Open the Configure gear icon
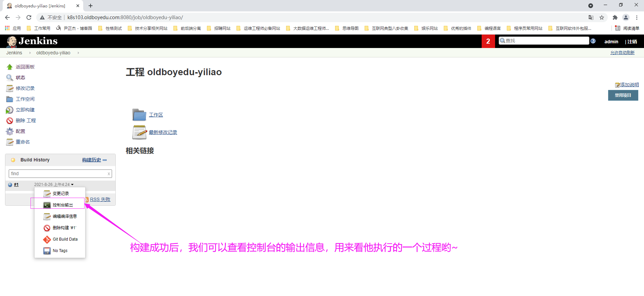The image size is (644, 296). point(10,132)
